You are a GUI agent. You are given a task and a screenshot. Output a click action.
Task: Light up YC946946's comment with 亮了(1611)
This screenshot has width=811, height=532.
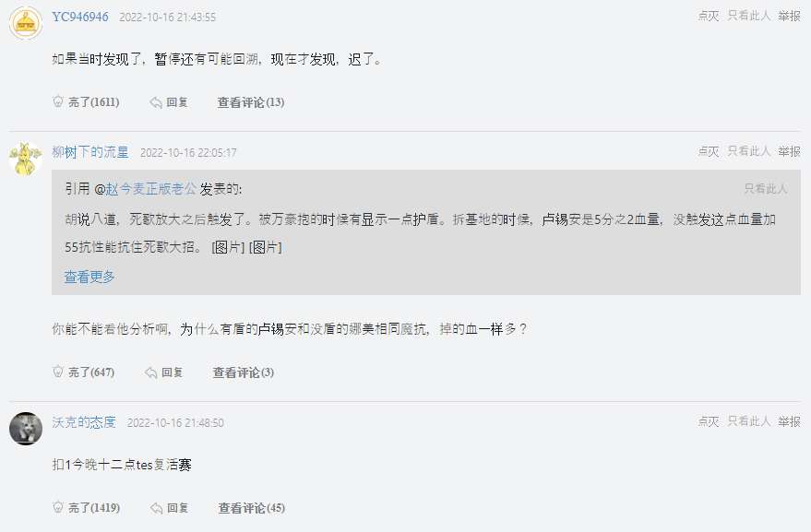pos(87,101)
